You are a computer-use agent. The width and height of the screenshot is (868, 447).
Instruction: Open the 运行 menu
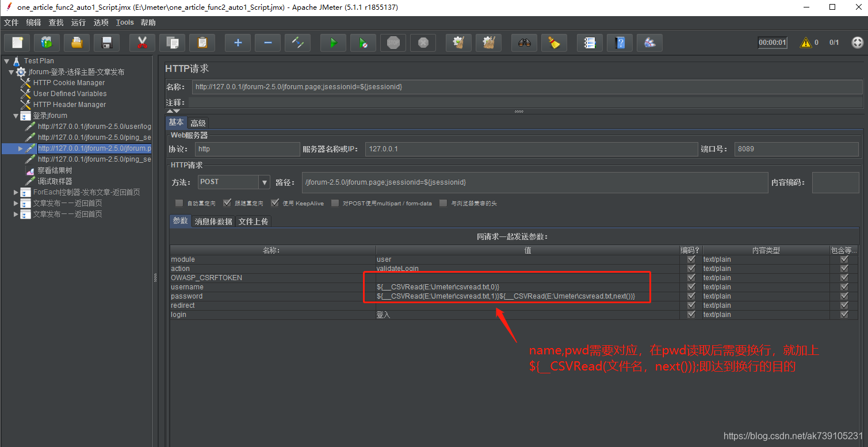pos(78,22)
